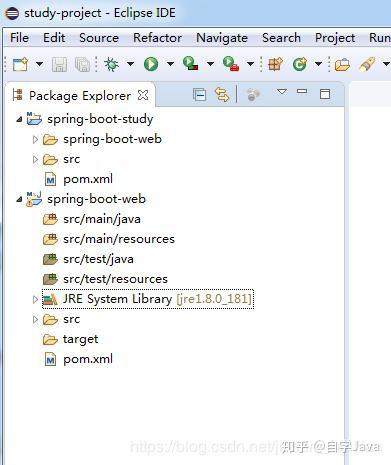The width and height of the screenshot is (391, 465).
Task: Open the External Tools dropdown arrow
Action: [x=250, y=64]
